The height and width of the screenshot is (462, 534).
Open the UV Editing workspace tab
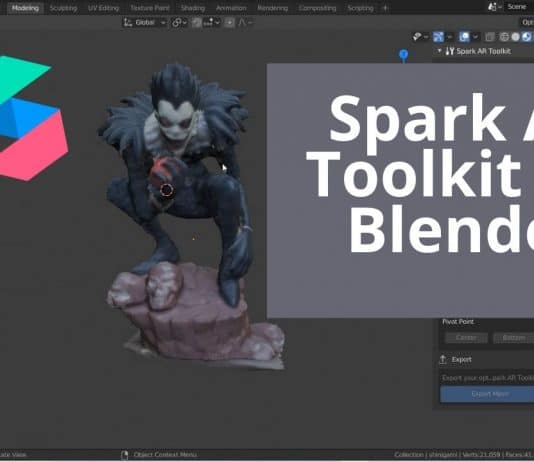103,8
